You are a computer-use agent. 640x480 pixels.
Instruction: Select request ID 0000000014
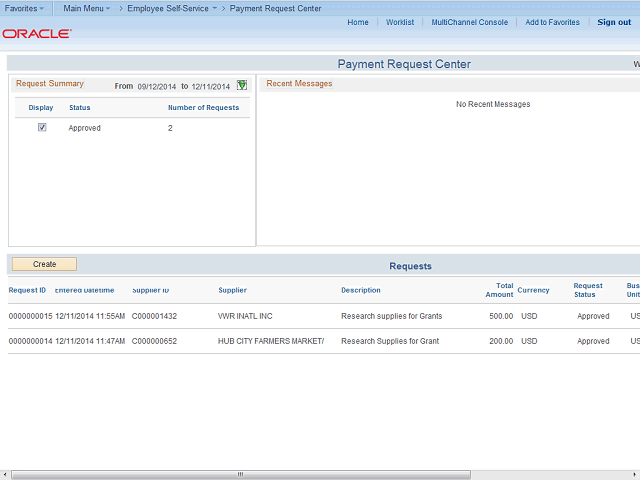pyautogui.click(x=30, y=341)
